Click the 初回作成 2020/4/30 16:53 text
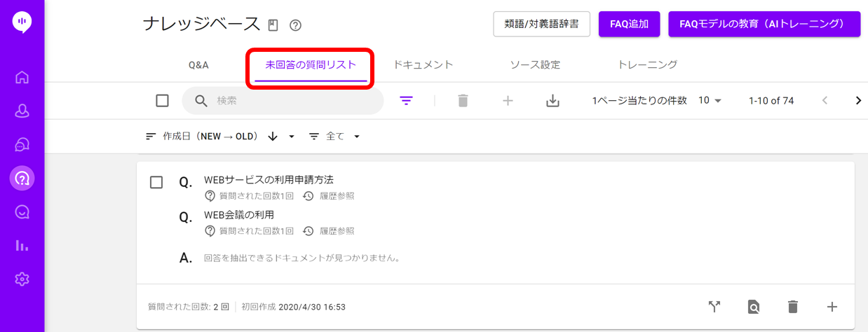 294,307
